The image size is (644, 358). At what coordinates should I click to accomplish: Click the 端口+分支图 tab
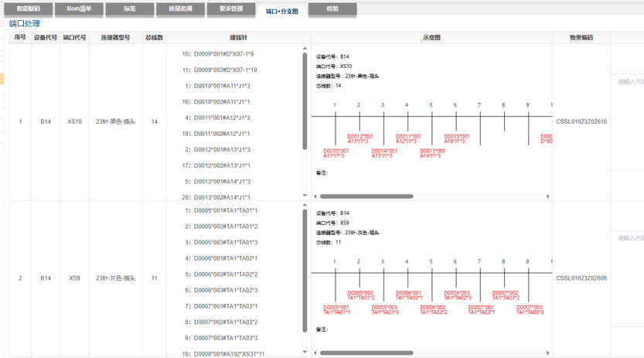[281, 11]
